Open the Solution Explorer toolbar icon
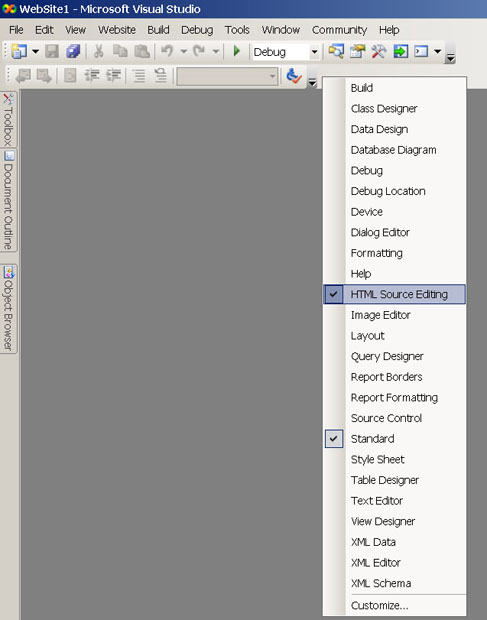 point(336,51)
